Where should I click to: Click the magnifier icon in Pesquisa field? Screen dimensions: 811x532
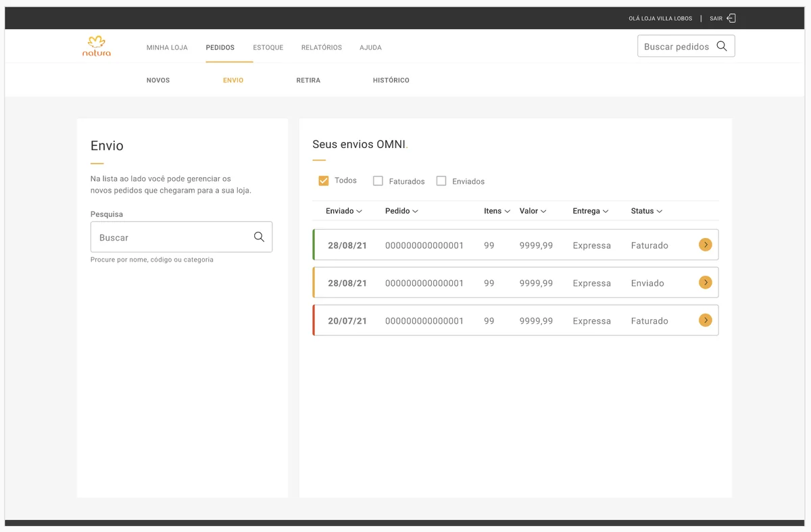click(x=259, y=237)
